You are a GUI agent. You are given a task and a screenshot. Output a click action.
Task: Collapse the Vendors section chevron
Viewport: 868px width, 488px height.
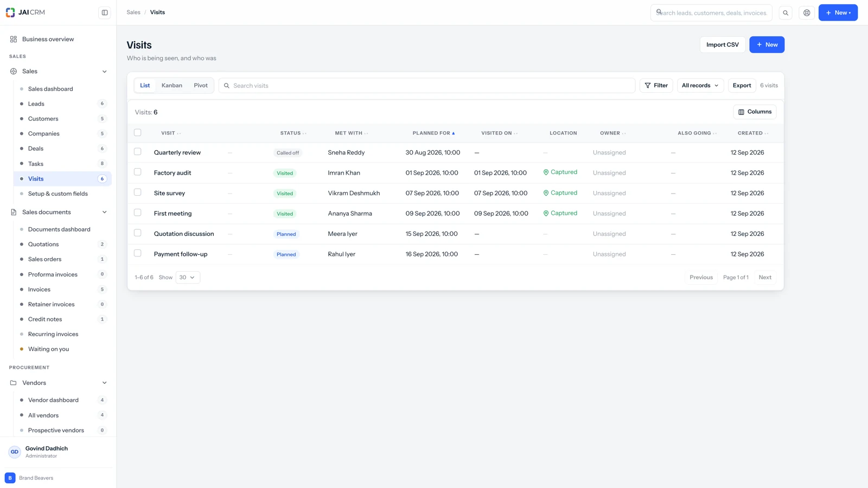pos(105,383)
